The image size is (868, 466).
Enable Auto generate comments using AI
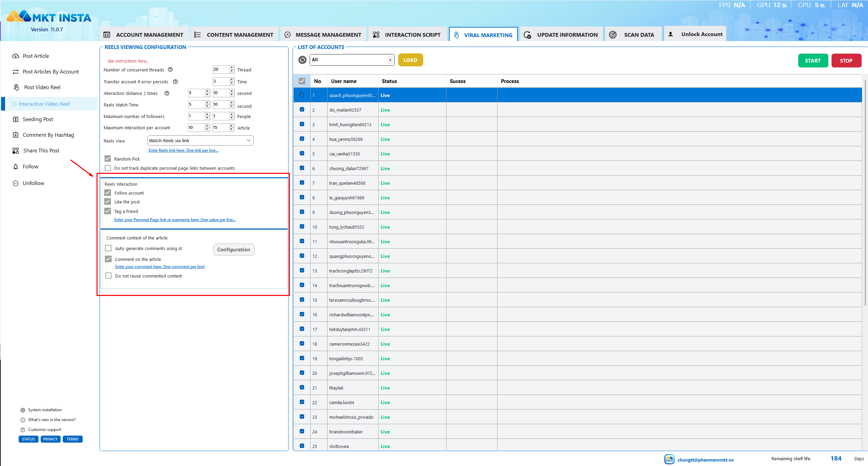108,248
